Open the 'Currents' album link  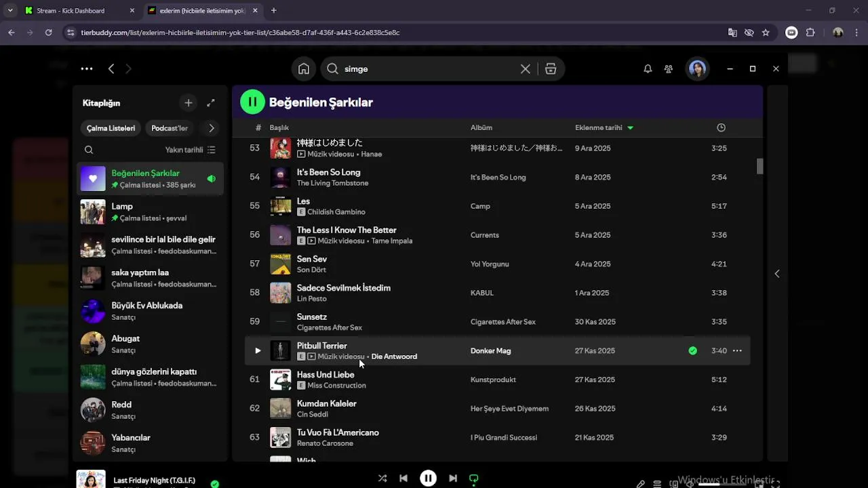pos(484,235)
